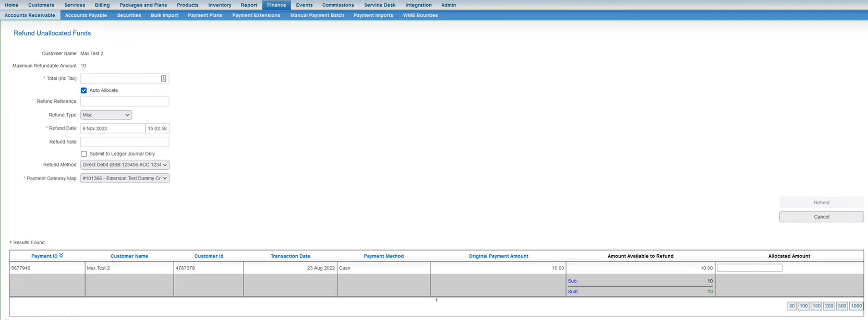Go to the Payment Plans tab
This screenshot has height=320, width=868.
(x=205, y=15)
